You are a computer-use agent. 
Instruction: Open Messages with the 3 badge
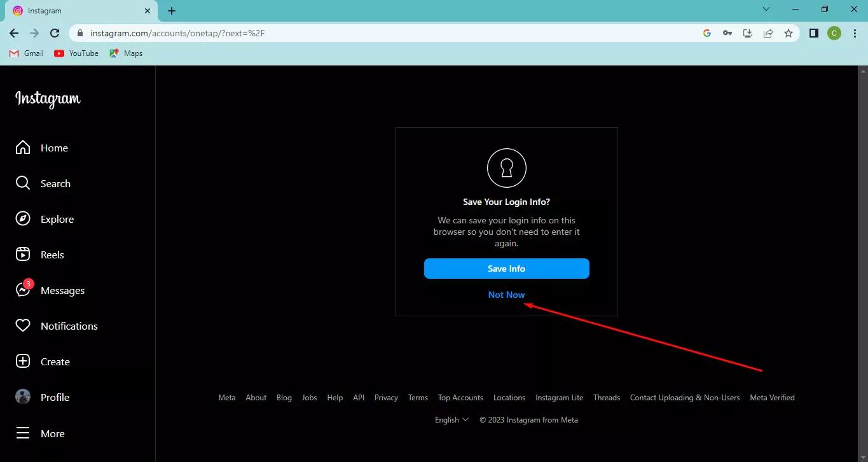[50, 290]
